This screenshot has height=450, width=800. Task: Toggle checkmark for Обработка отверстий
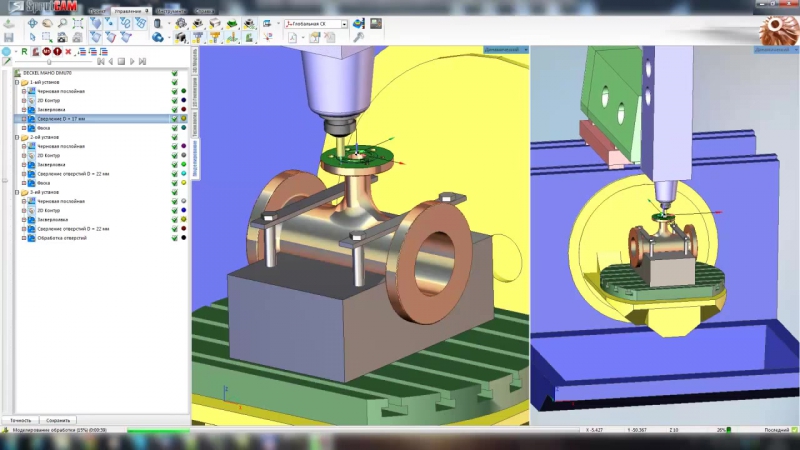click(174, 238)
